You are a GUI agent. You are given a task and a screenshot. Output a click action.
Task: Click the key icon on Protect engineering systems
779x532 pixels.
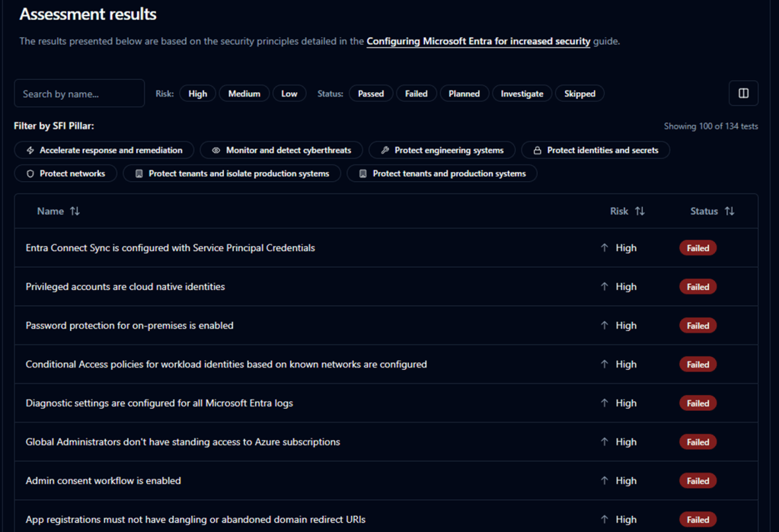385,151
